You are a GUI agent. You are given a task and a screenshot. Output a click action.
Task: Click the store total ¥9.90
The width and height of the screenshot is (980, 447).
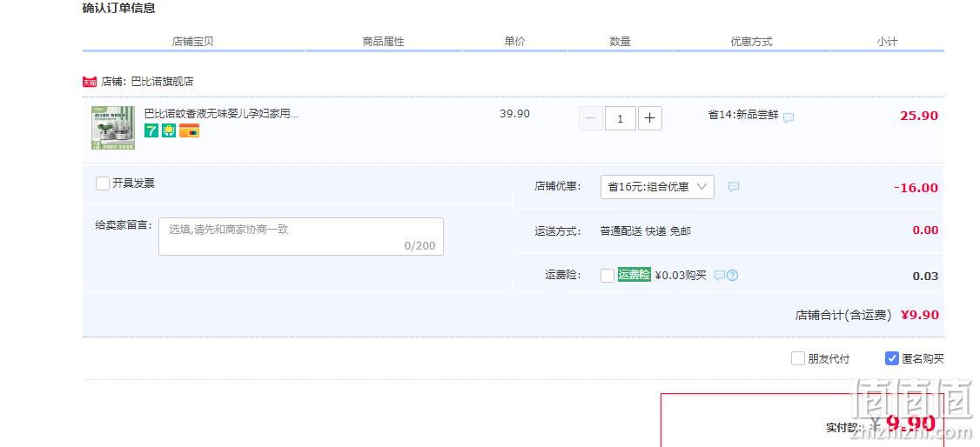[x=920, y=315]
